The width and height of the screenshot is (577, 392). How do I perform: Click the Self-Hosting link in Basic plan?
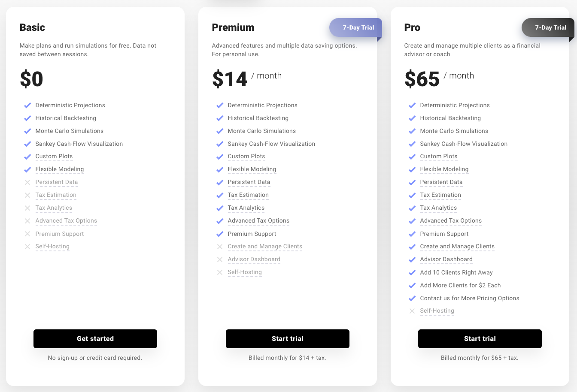(52, 247)
